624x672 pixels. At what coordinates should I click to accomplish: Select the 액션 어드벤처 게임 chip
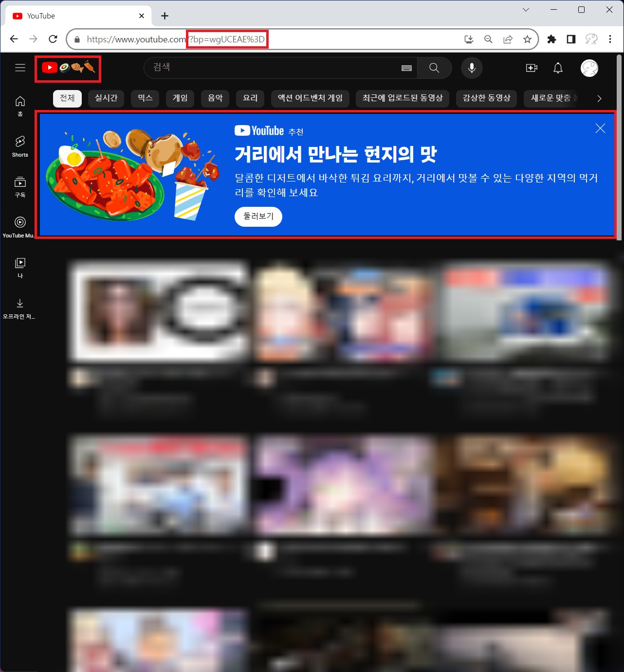point(310,98)
